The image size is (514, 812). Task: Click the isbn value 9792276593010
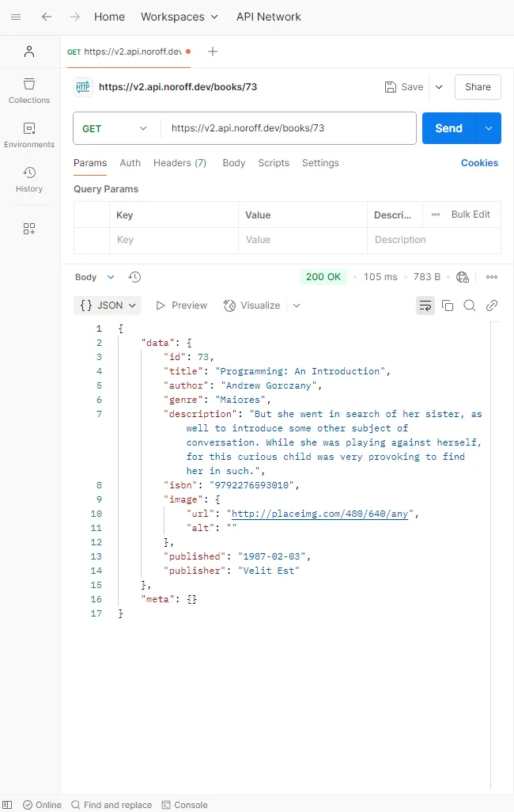click(251, 485)
